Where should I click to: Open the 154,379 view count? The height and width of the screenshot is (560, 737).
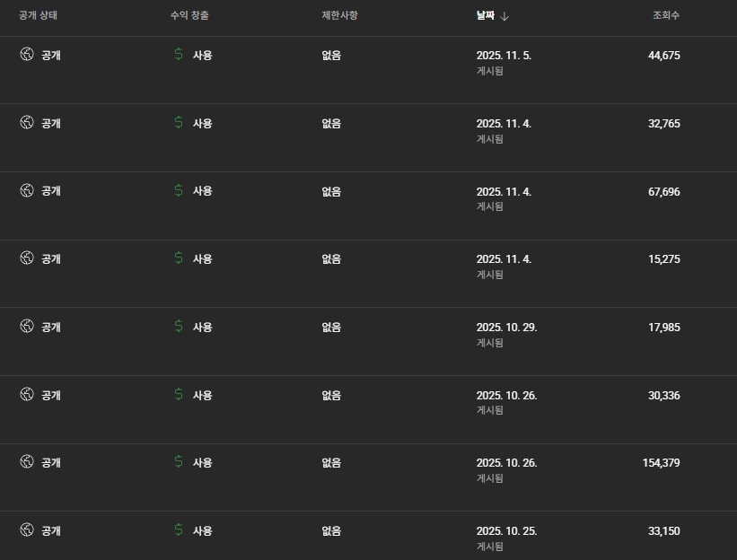tap(661, 462)
